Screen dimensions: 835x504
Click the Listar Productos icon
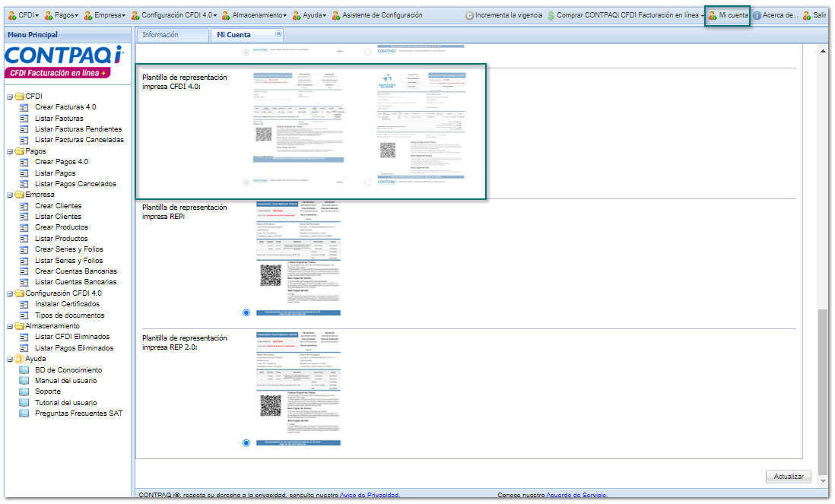coord(24,239)
